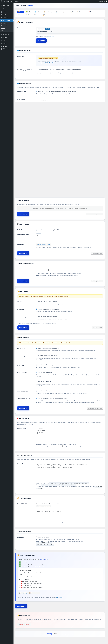The image size is (108, 644).
Task: Click the Tools wrench icon
Action: point(2,43)
